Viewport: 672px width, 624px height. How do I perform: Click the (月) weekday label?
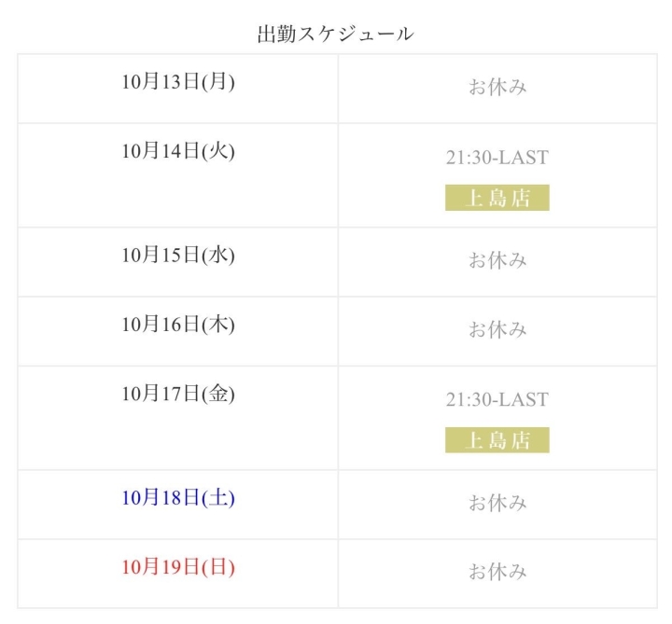click(x=218, y=82)
